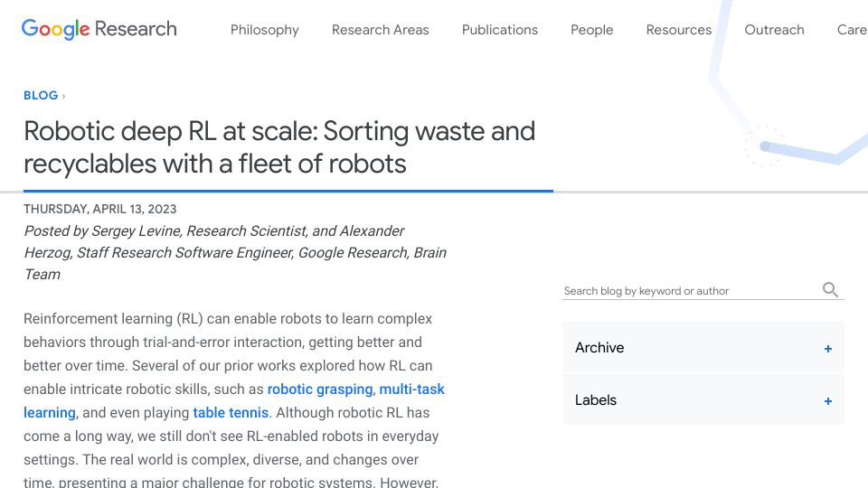Click the 'Posted by Sergey Levine' byline
The image size is (868, 488).
(235, 252)
